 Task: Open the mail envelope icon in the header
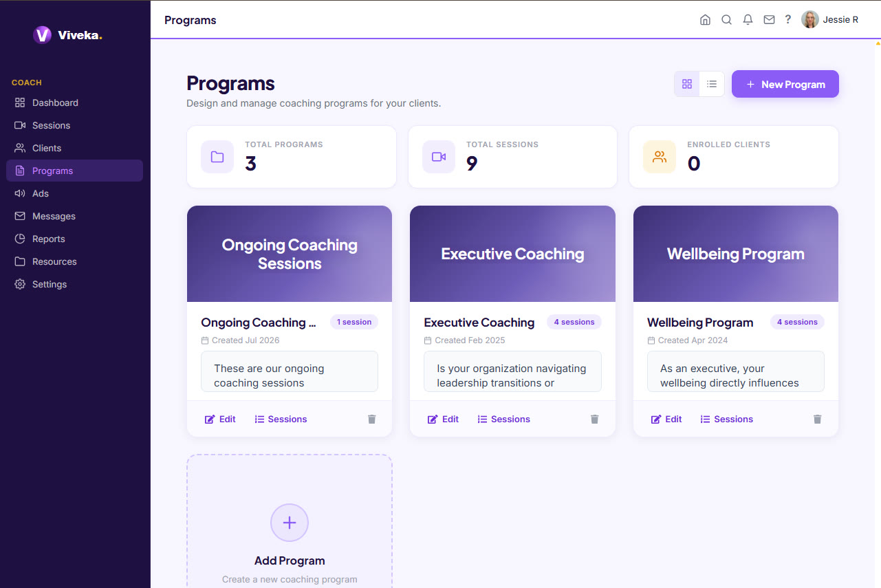coord(769,20)
